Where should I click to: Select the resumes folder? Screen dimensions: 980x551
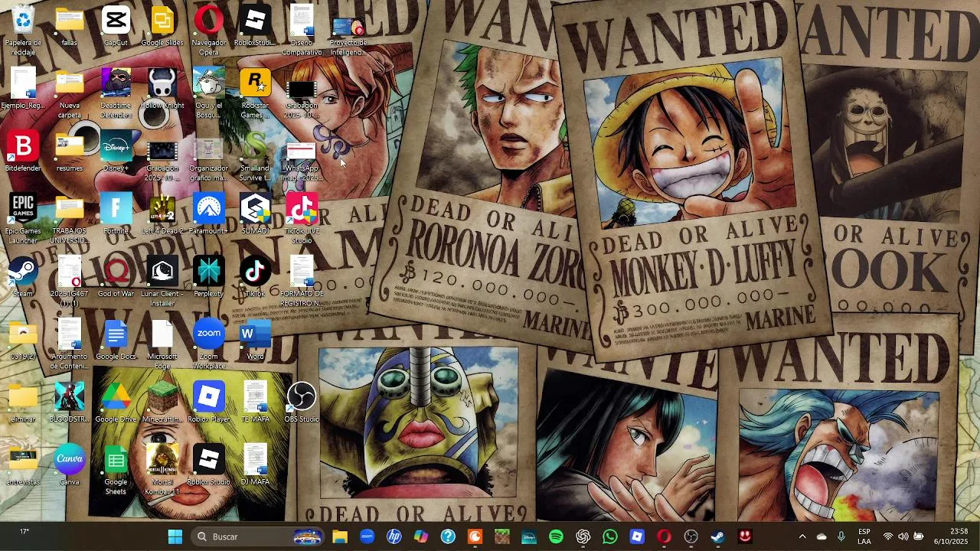tap(70, 152)
